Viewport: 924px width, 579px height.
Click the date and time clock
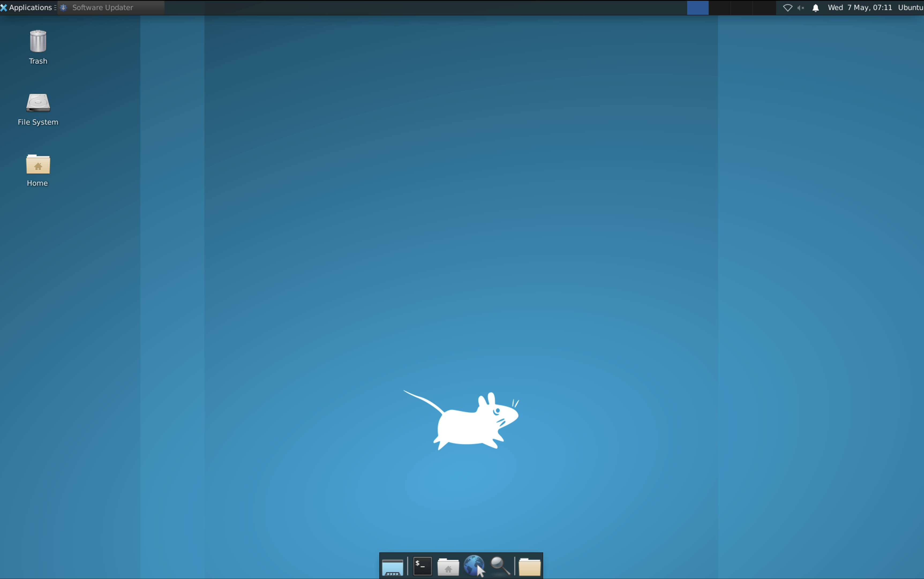pos(860,7)
